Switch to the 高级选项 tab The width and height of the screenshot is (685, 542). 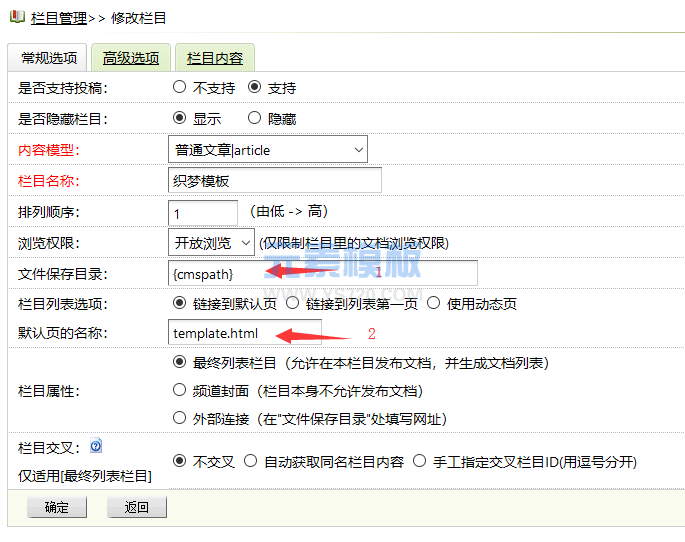tap(131, 58)
